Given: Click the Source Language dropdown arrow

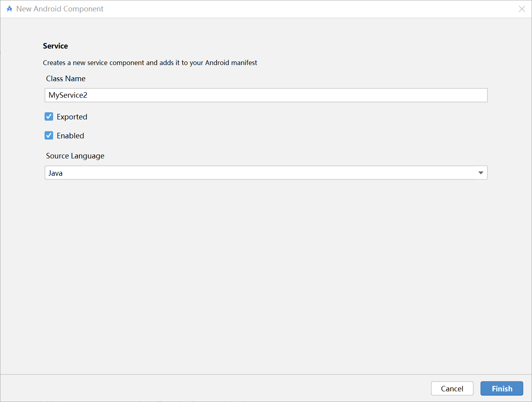Looking at the screenshot, I should tap(481, 173).
